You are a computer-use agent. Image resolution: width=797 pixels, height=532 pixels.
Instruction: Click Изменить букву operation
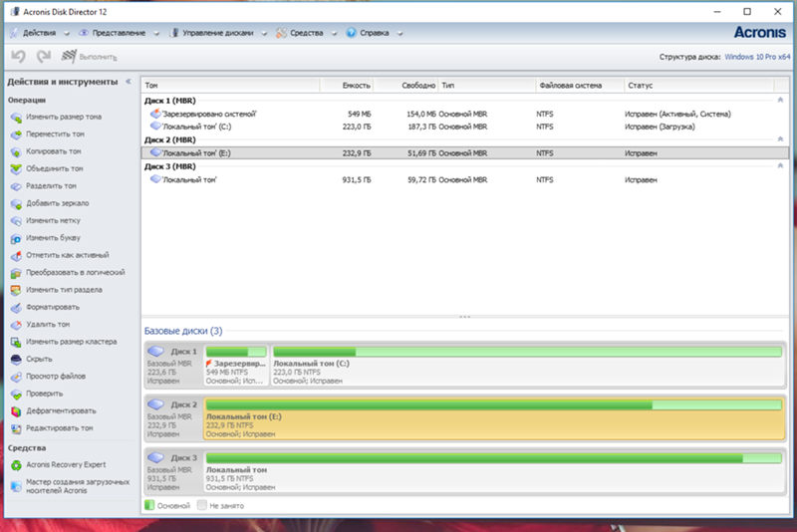[x=46, y=238]
